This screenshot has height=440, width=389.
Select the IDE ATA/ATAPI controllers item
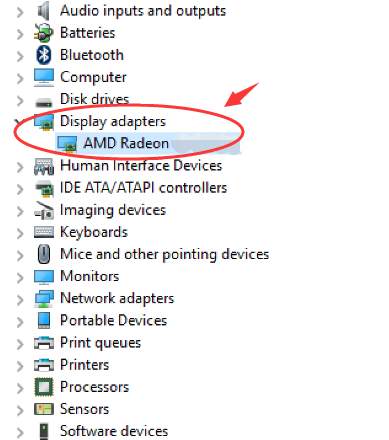coord(143,188)
